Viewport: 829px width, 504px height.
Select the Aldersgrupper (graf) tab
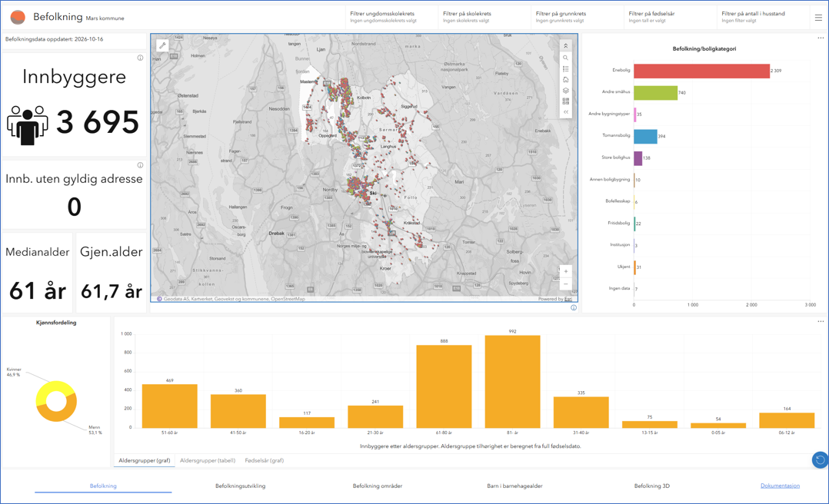[145, 461]
